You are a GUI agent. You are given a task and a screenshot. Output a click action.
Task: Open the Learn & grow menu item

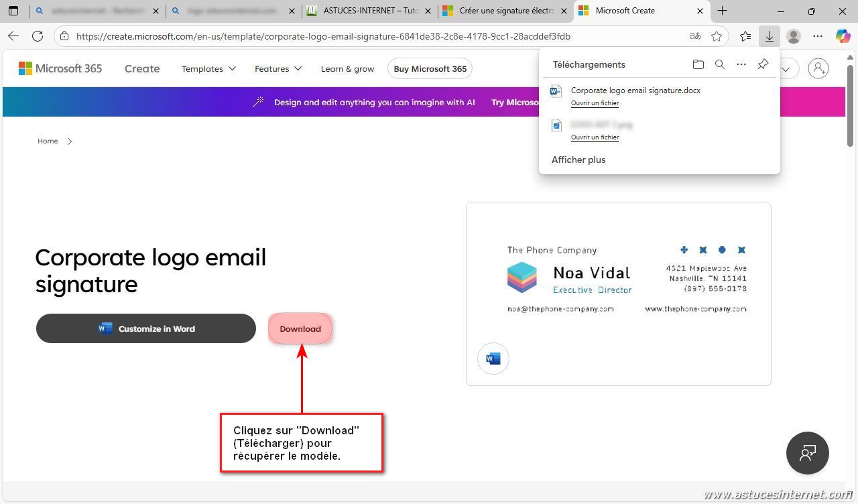coord(347,68)
